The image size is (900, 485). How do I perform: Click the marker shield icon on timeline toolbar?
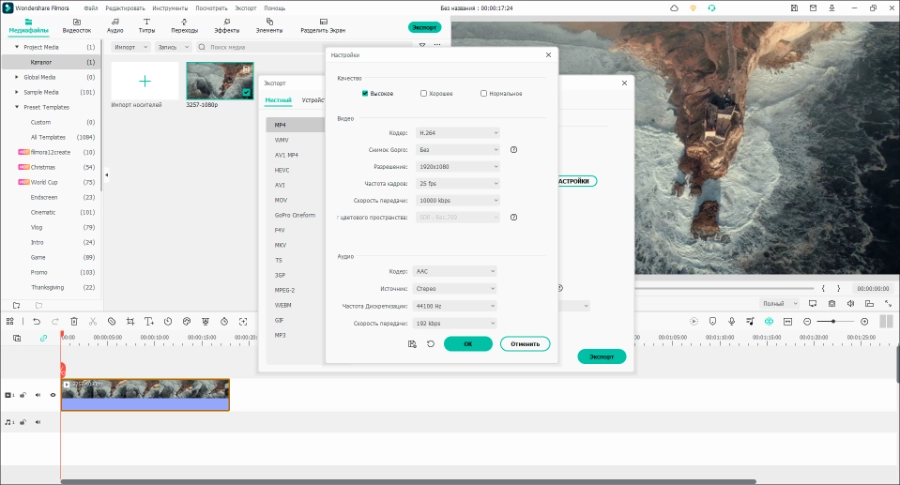coord(712,322)
